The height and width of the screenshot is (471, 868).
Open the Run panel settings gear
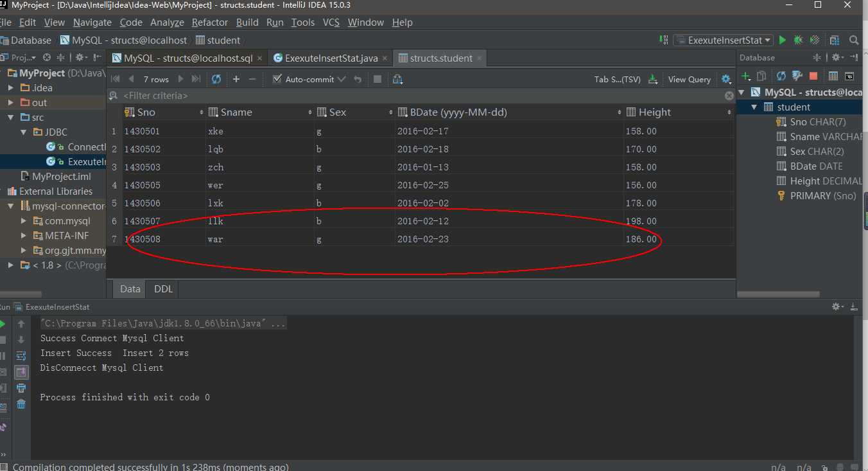point(838,307)
